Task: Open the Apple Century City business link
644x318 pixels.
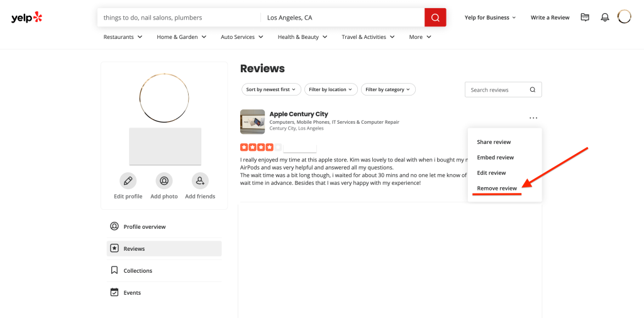Action: (x=299, y=114)
